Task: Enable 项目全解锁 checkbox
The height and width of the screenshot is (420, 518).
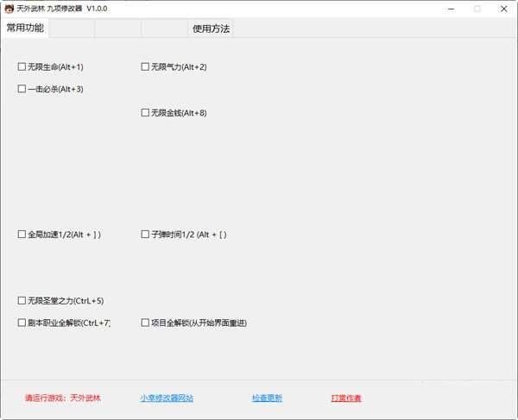Action: click(x=145, y=323)
